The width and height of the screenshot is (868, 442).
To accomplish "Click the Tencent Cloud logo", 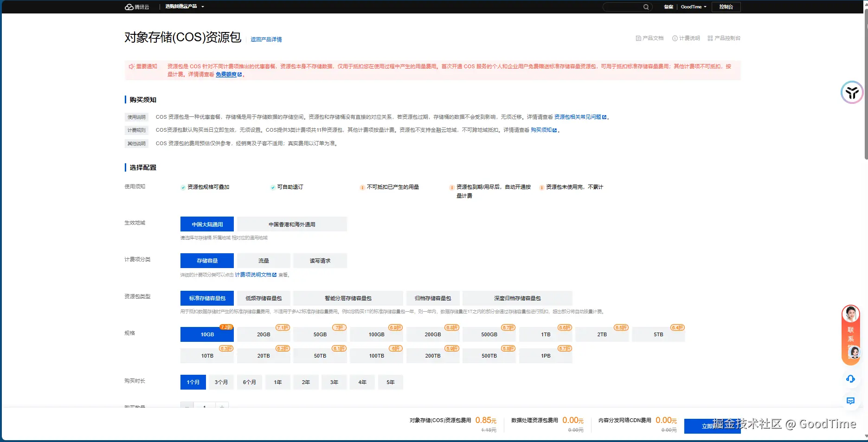I will point(137,7).
